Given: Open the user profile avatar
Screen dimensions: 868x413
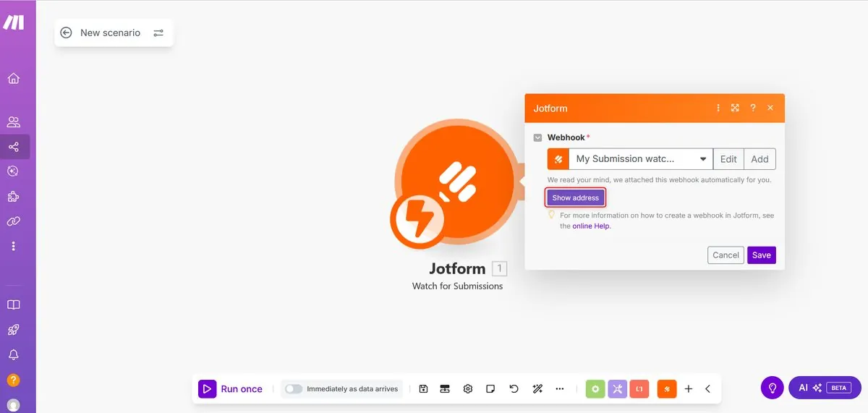Looking at the screenshot, I should (x=13, y=405).
